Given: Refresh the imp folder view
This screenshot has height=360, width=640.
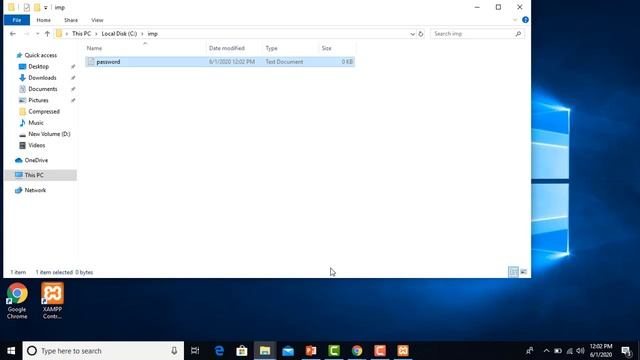Looking at the screenshot, I should coord(421,34).
